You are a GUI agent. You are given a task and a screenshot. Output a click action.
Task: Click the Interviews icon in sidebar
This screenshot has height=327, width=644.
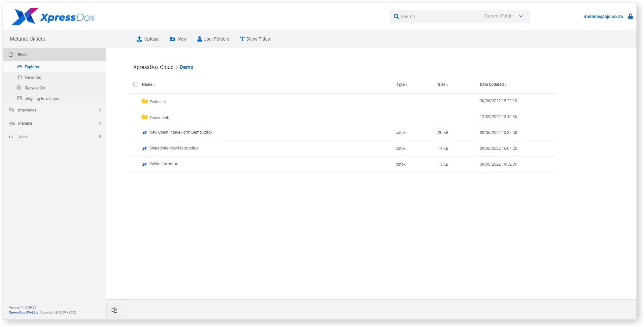(x=11, y=110)
